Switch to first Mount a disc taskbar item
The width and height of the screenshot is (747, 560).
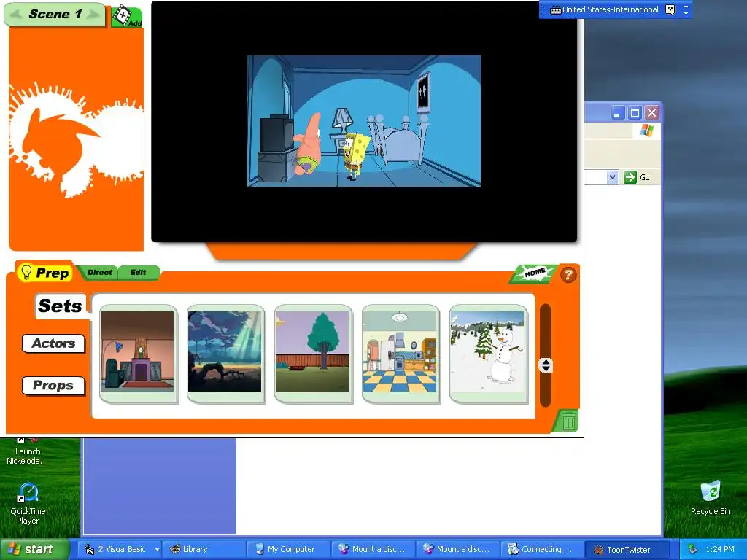click(x=373, y=549)
